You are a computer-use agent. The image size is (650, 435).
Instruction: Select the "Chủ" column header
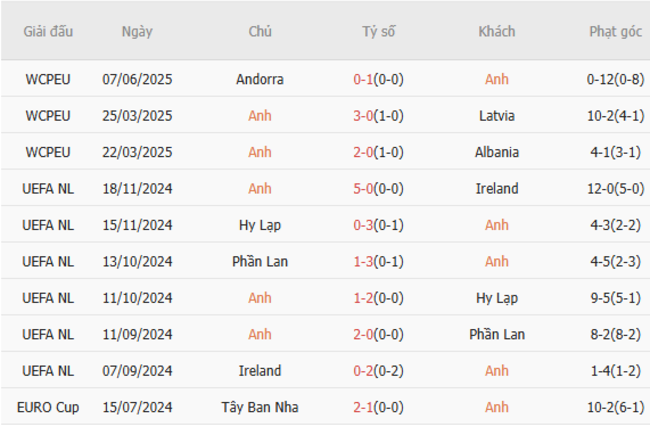pos(260,31)
